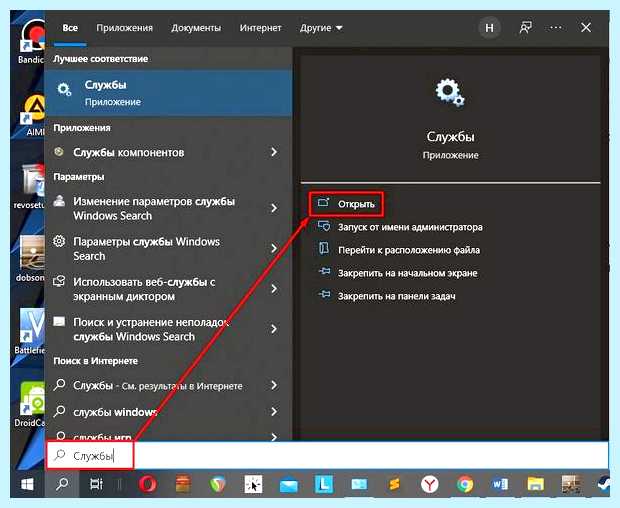Expand Поиск и устранение неполадок службы arrow
This screenshot has width=620, height=508.
tap(274, 329)
